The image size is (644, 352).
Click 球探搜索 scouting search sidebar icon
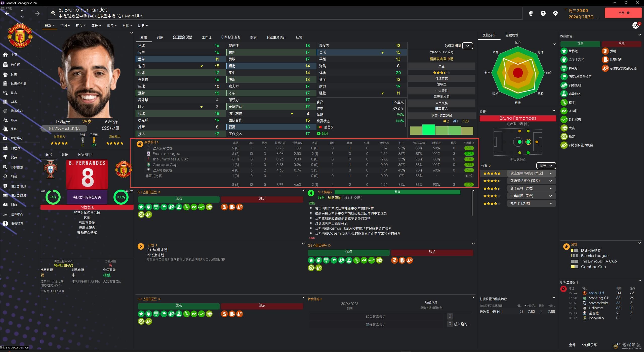(5, 167)
